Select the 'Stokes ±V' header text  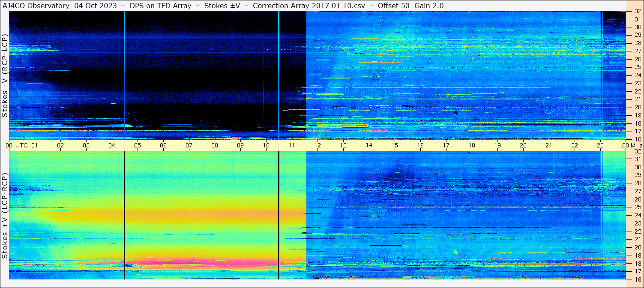pos(222,6)
